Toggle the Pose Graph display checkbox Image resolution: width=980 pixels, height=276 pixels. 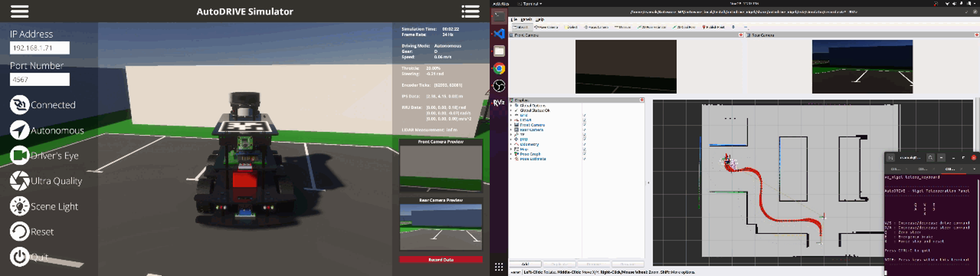584,154
